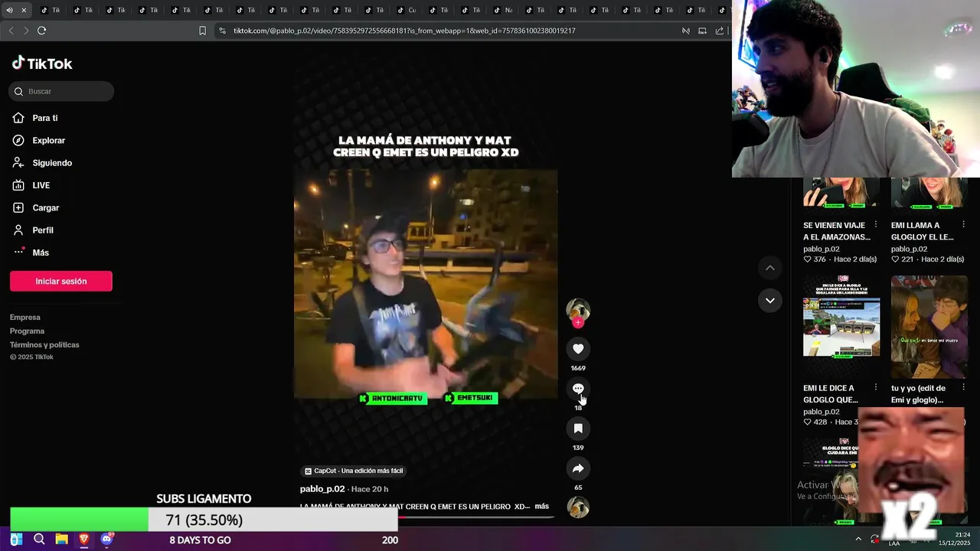Open pablo_p.02 author avatar beside video
This screenshot has width=980, height=551.
coord(578,309)
